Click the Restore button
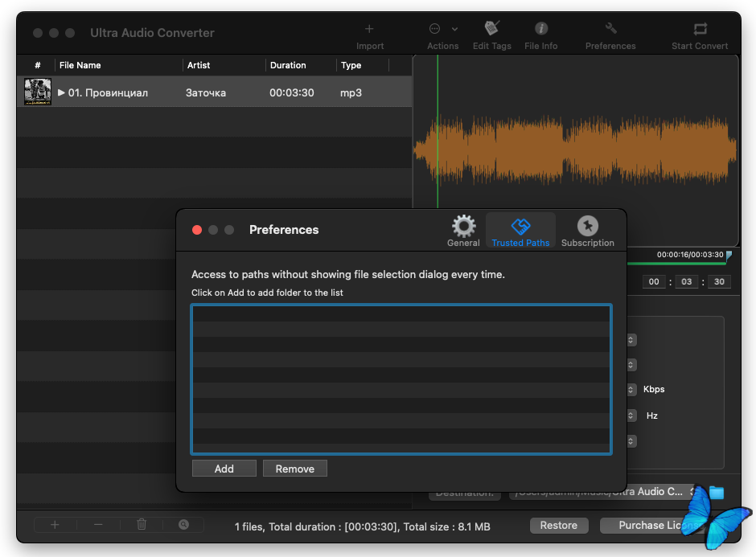The width and height of the screenshot is (756, 557). click(x=558, y=526)
